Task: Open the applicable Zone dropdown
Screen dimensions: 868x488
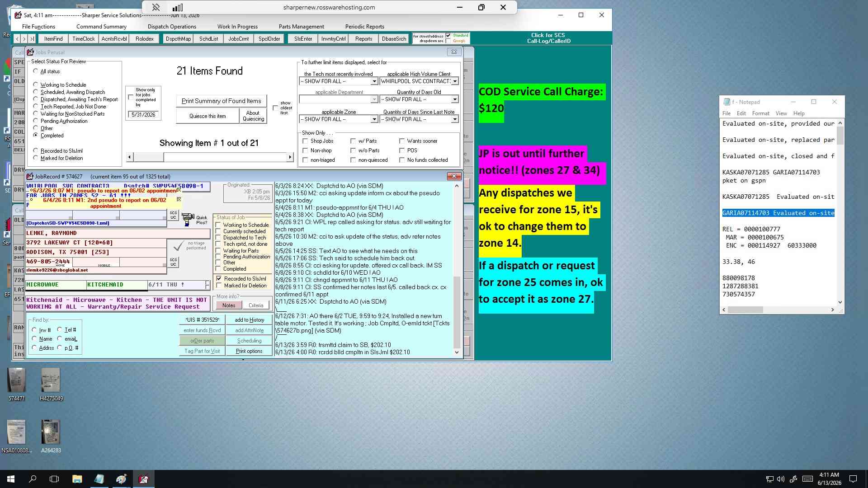Action: pyautogui.click(x=374, y=119)
